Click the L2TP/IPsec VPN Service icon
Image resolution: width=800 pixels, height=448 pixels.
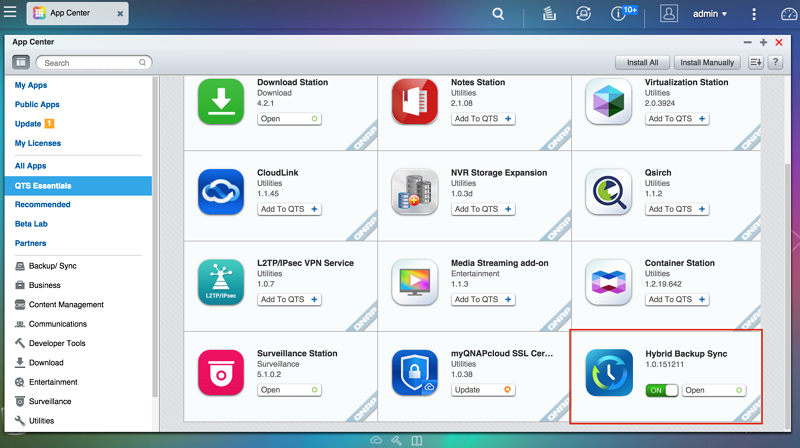click(x=221, y=282)
